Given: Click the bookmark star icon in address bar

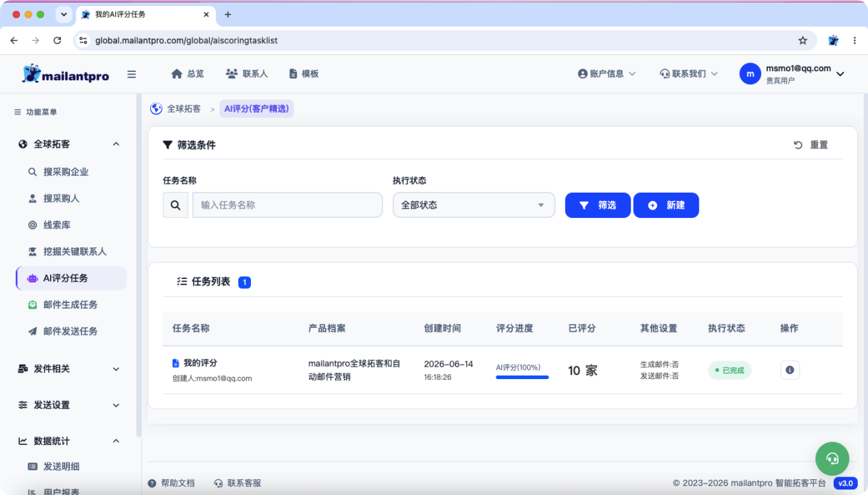Looking at the screenshot, I should tap(803, 40).
